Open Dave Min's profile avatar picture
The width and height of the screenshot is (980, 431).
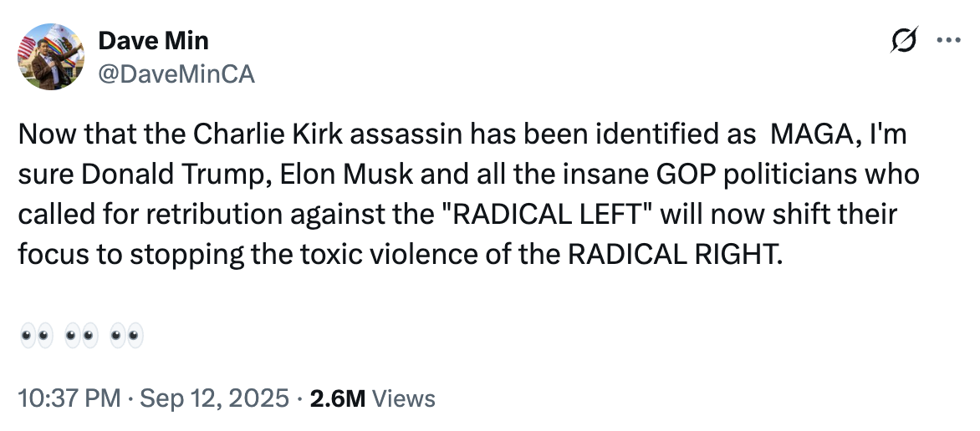(x=51, y=56)
